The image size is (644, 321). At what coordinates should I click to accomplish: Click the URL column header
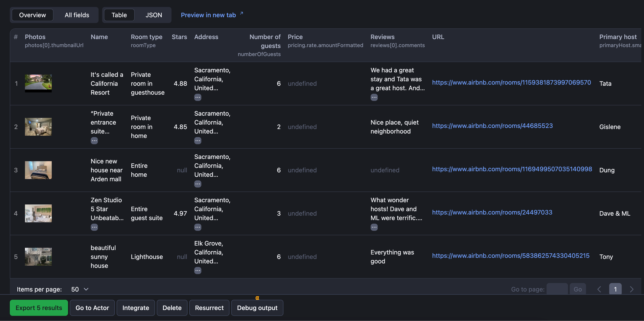point(438,37)
